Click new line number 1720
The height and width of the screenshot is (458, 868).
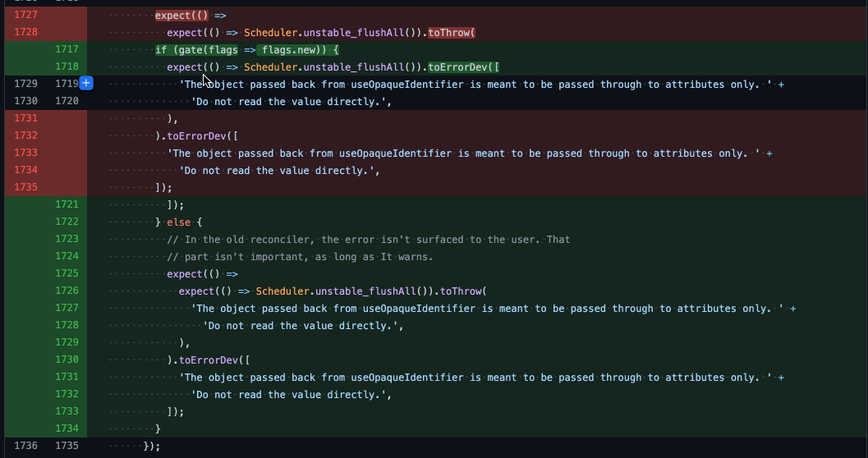point(67,101)
